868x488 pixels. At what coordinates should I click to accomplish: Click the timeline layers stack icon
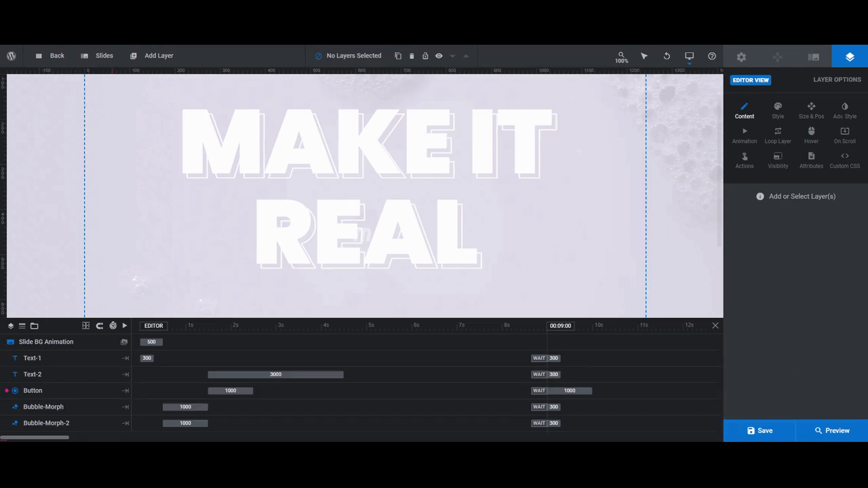[x=11, y=326]
